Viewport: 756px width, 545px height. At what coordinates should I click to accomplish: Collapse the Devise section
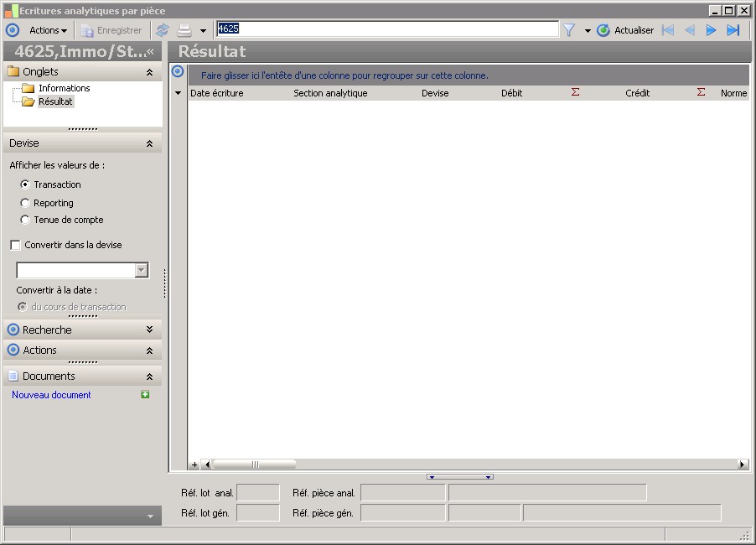click(149, 143)
